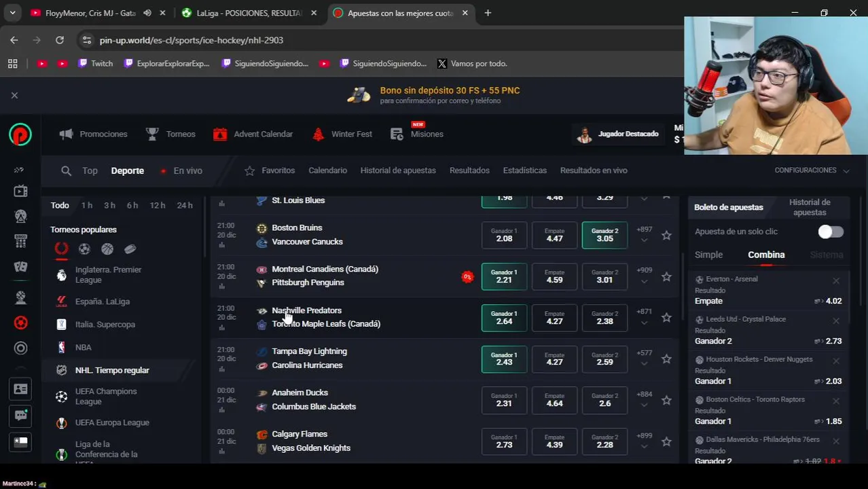Expand +884 markets for Anaheim match
Image resolution: width=868 pixels, height=489 pixels.
(644, 399)
